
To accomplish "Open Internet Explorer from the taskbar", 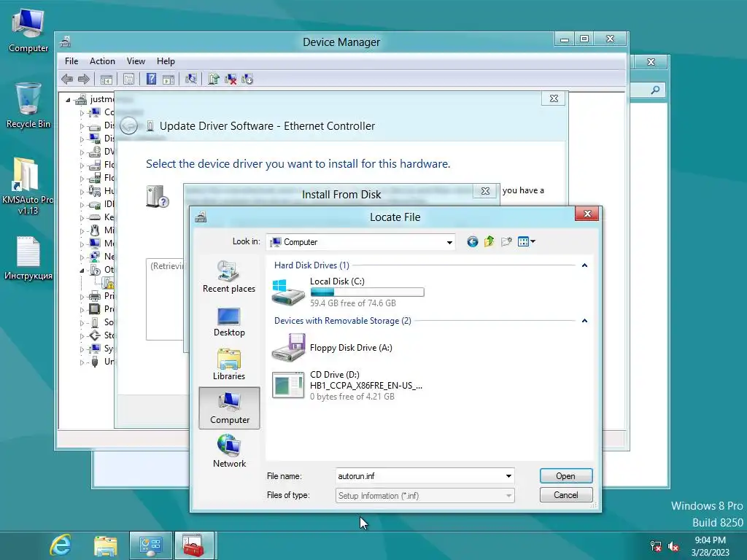I will [x=61, y=545].
